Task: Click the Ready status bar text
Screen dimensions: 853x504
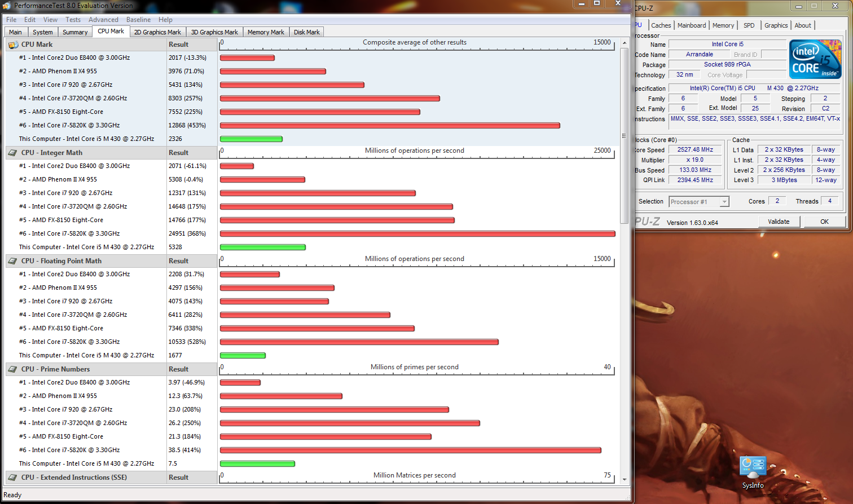Action: tap(12, 495)
